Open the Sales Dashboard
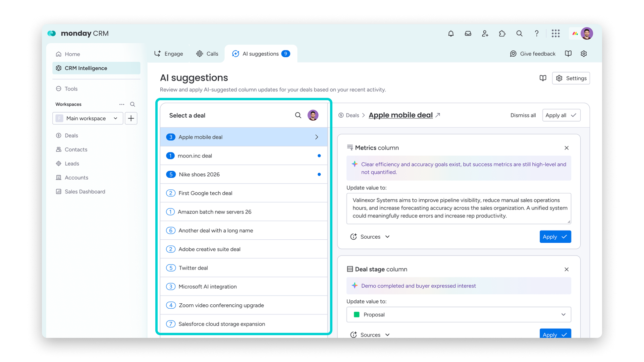The height and width of the screenshot is (362, 644). (x=96, y=192)
